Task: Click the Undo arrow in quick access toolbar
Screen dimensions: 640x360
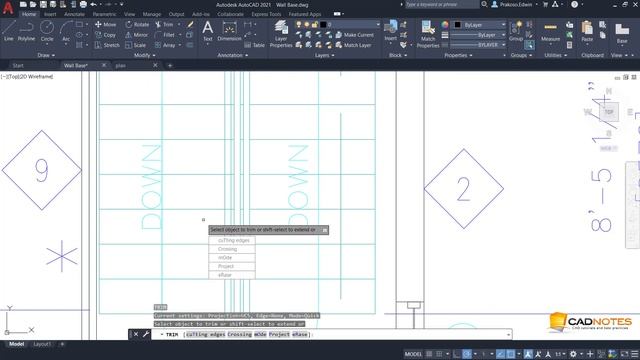Action: 94,4
